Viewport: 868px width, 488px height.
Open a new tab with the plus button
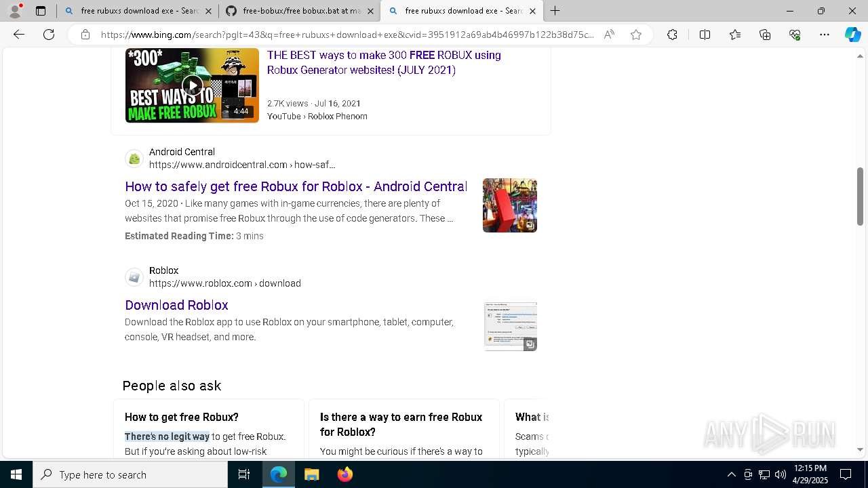(x=555, y=11)
